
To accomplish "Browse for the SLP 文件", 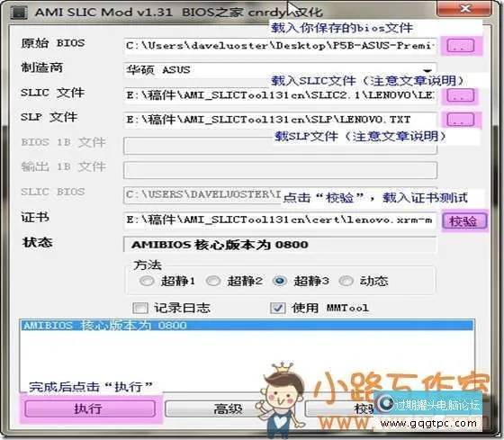I will point(461,120).
